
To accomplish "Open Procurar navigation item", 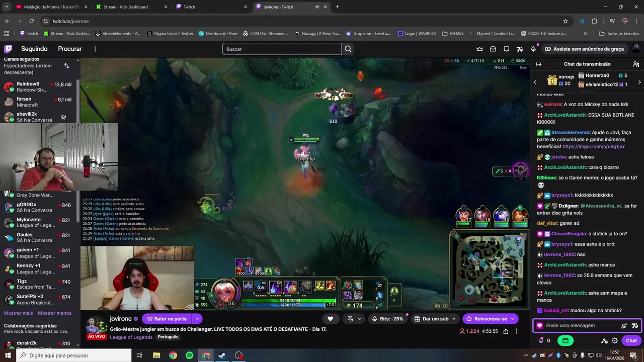I will point(70,49).
